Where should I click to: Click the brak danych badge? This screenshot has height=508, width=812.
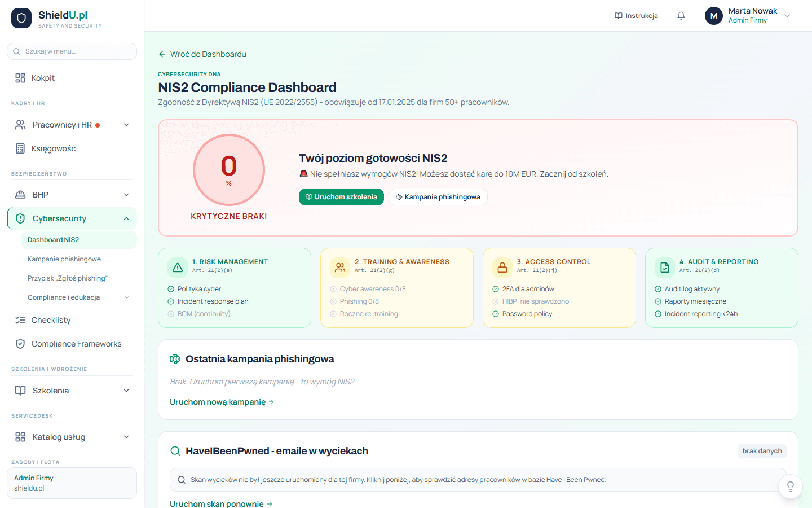click(762, 451)
